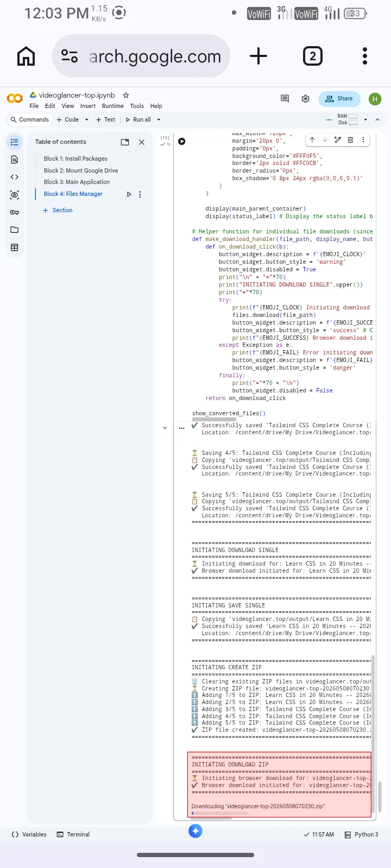
Task: Open the RAM and Disk resource indicator
Action: (348, 119)
